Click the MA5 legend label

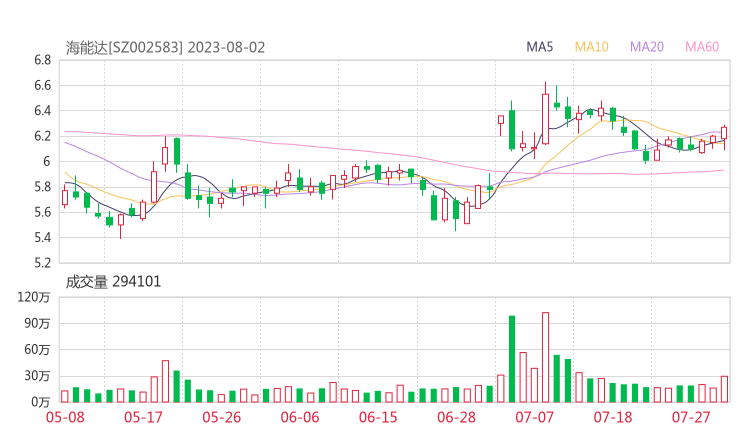click(x=539, y=47)
